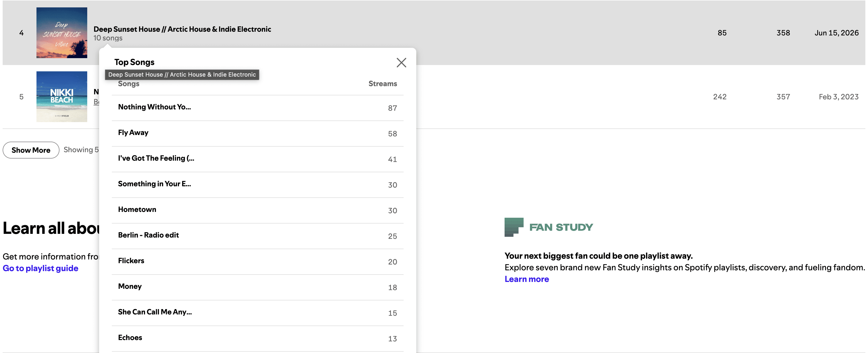Click the Flickers song row
This screenshot has height=353, width=868.
257,261
